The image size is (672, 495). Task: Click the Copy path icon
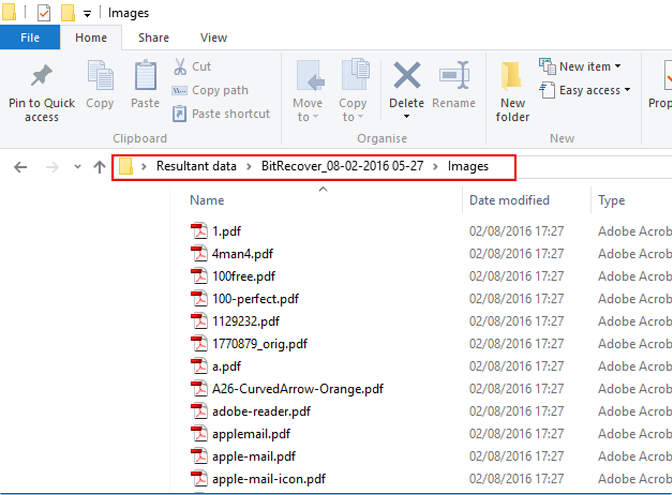click(179, 90)
